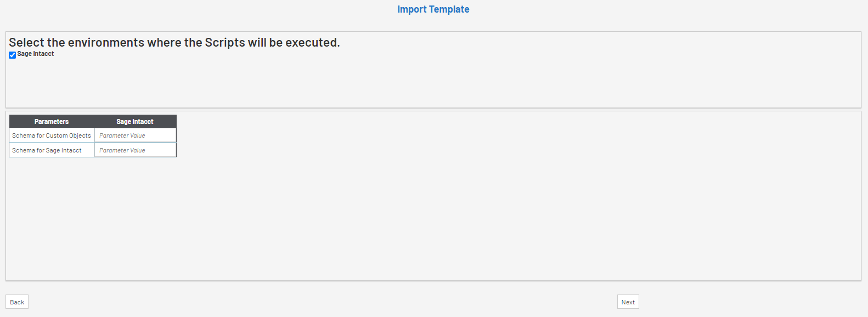Click the Sage Intacct checkbox label text

(x=36, y=54)
